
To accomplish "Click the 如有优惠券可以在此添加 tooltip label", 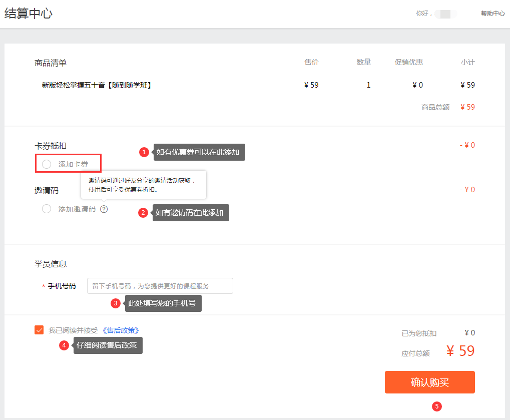I will pos(199,152).
